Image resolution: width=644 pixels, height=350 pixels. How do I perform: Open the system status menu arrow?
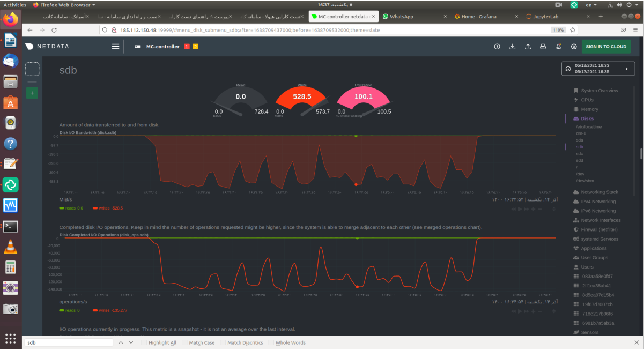coord(638,4)
